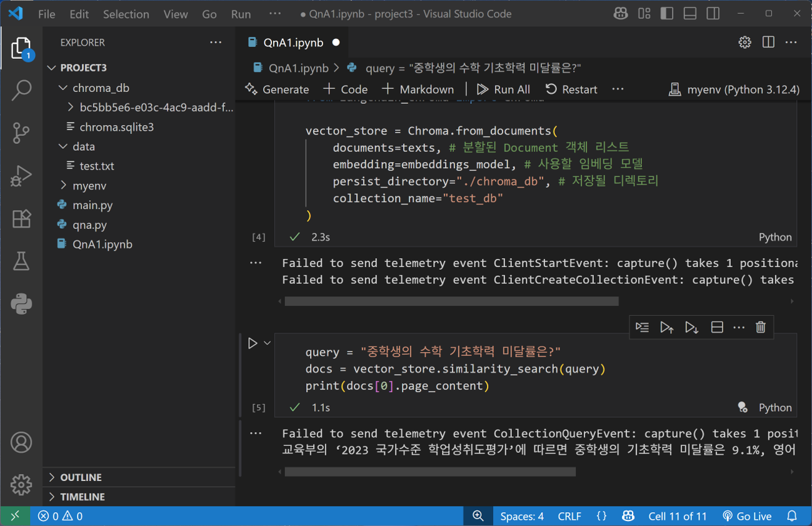812x526 pixels.
Task: Run the query cell play button
Action: pos(253,343)
